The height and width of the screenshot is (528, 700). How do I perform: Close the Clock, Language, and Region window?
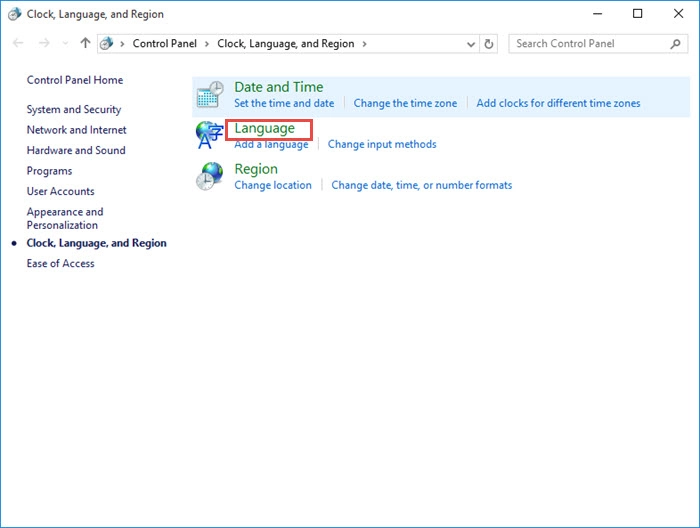click(x=678, y=14)
